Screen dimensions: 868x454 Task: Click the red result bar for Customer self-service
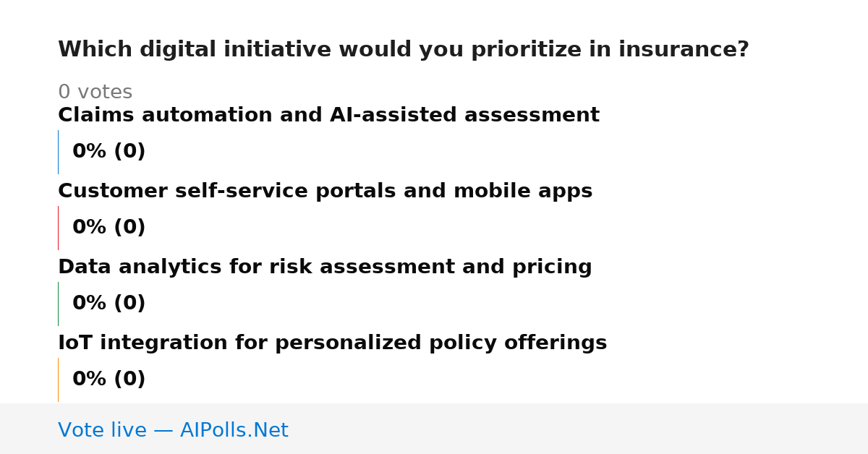58,228
